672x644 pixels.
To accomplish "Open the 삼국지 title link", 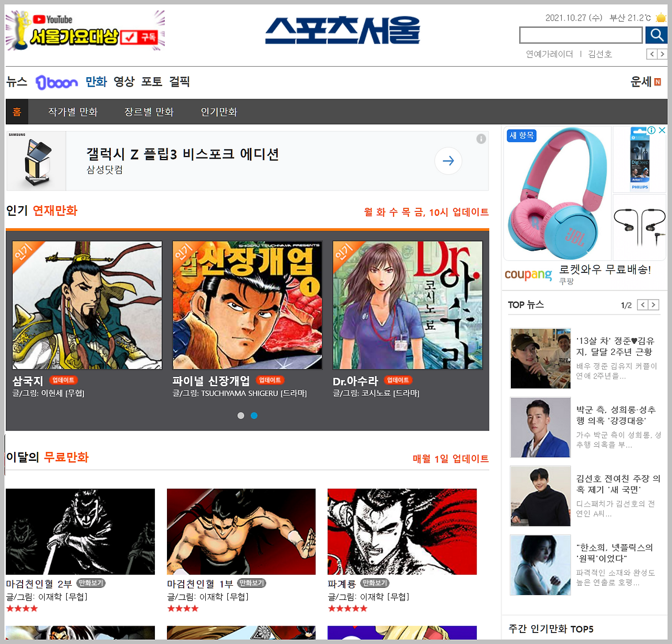I will tap(28, 381).
